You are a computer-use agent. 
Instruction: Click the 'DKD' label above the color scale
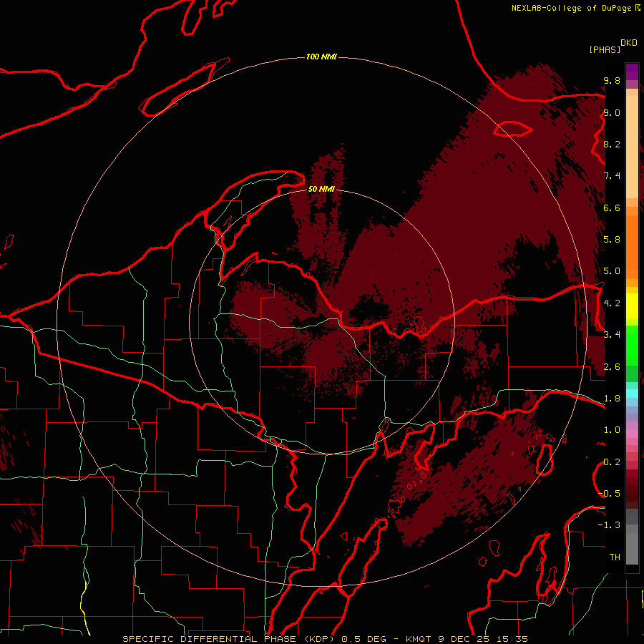pyautogui.click(x=629, y=43)
